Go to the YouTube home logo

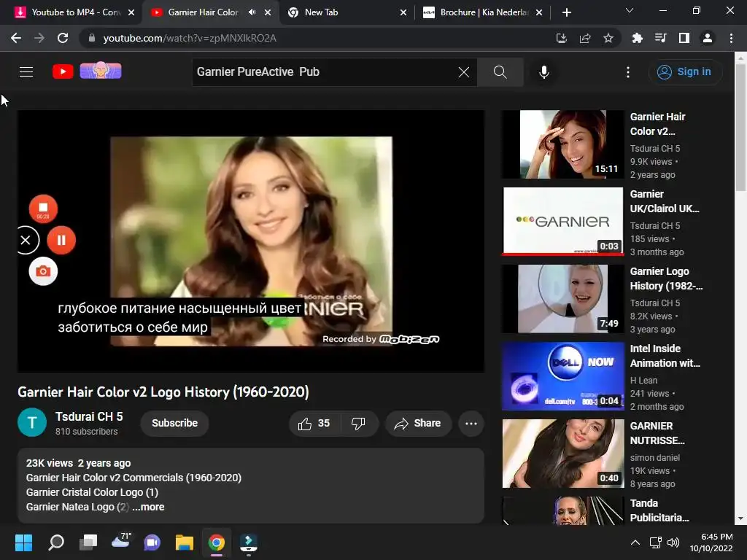pos(63,71)
